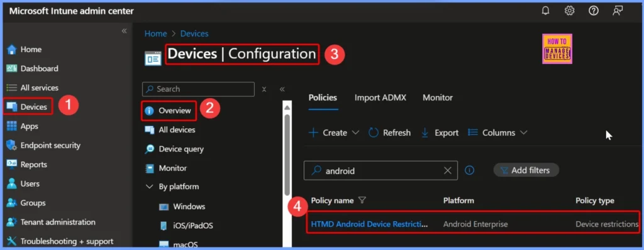644x250 pixels.
Task: Click the Add filters button
Action: pos(526,170)
